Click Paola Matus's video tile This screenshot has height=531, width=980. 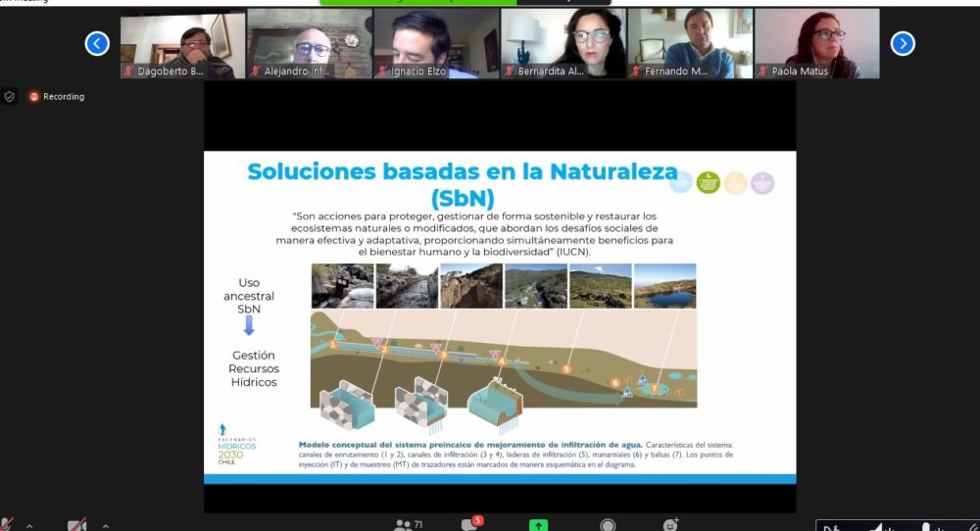(816, 43)
